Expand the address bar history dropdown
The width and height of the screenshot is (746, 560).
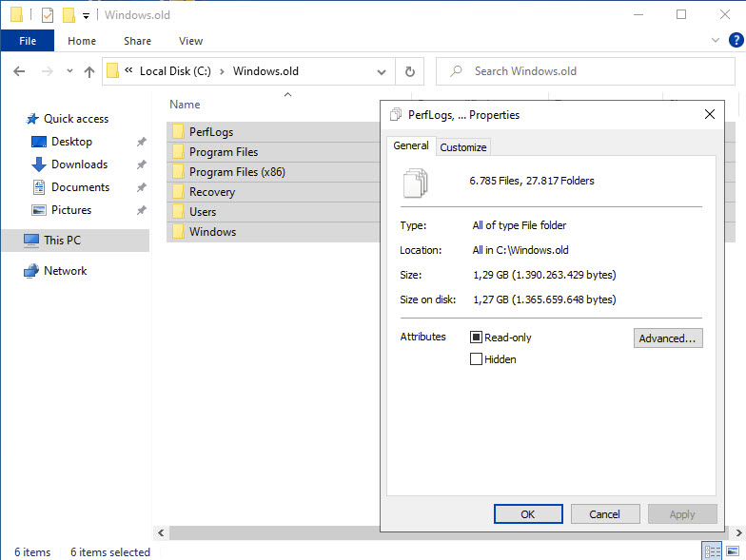pos(382,72)
